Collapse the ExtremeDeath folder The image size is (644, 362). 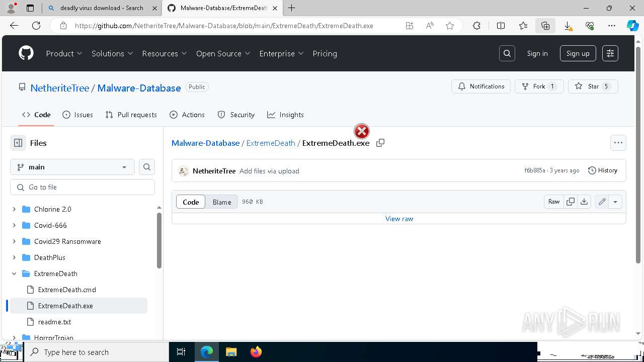point(14,274)
